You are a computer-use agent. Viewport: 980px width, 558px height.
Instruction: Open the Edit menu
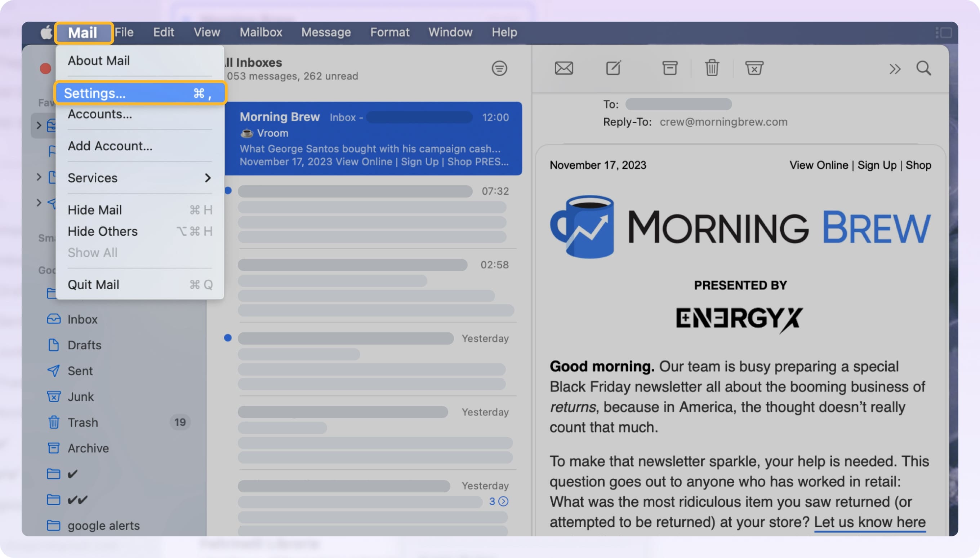(164, 32)
